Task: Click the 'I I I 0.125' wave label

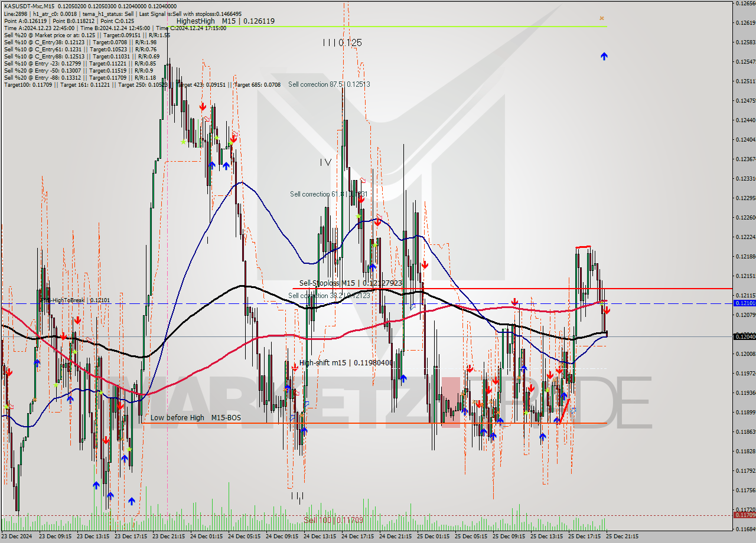Action: pos(343,42)
